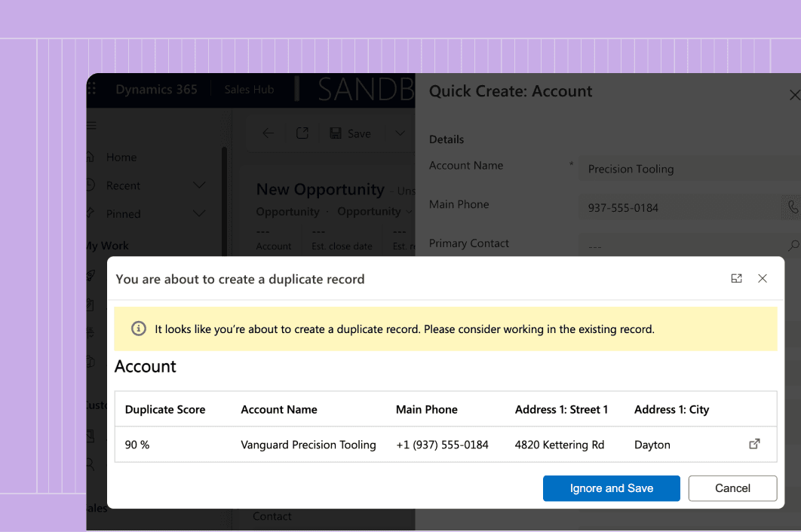The width and height of the screenshot is (801, 532).
Task: Open opportunity in new window icon
Action: tap(302, 133)
